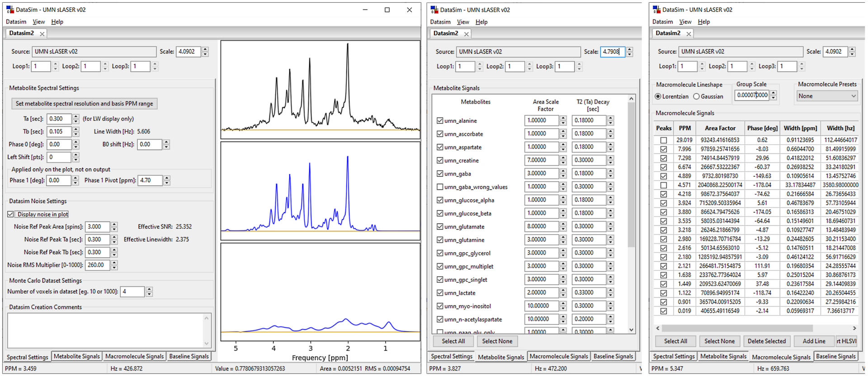Click Set metabolite spectral resolution button

(x=84, y=104)
